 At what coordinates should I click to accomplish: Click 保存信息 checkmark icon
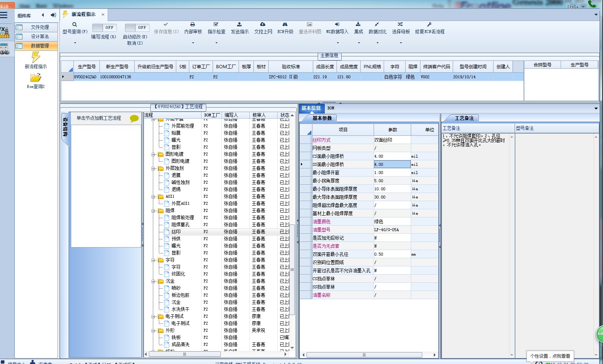tap(166, 24)
